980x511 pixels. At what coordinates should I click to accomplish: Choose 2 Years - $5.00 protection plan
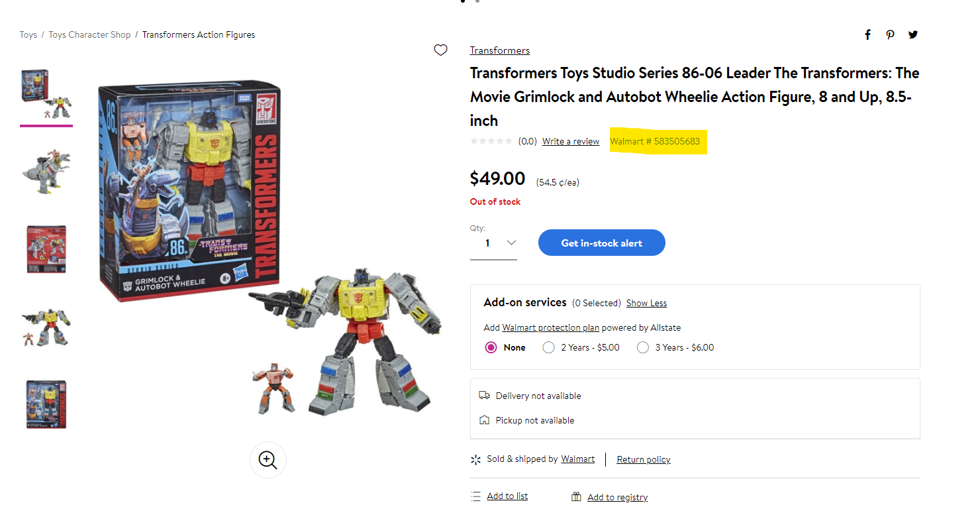(x=548, y=347)
